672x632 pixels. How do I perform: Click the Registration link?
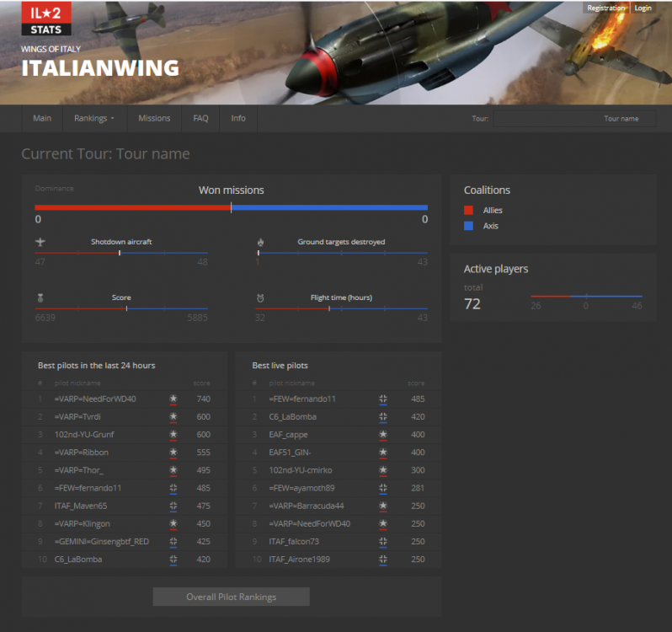tap(605, 8)
